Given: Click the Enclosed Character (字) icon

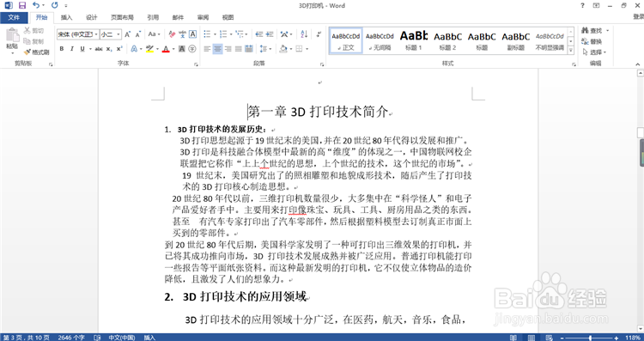Looking at the screenshot, I should tap(191, 49).
